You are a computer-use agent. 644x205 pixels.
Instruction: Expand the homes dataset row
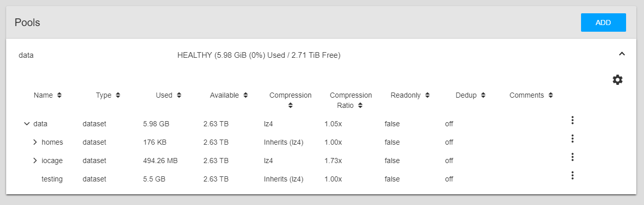(35, 142)
